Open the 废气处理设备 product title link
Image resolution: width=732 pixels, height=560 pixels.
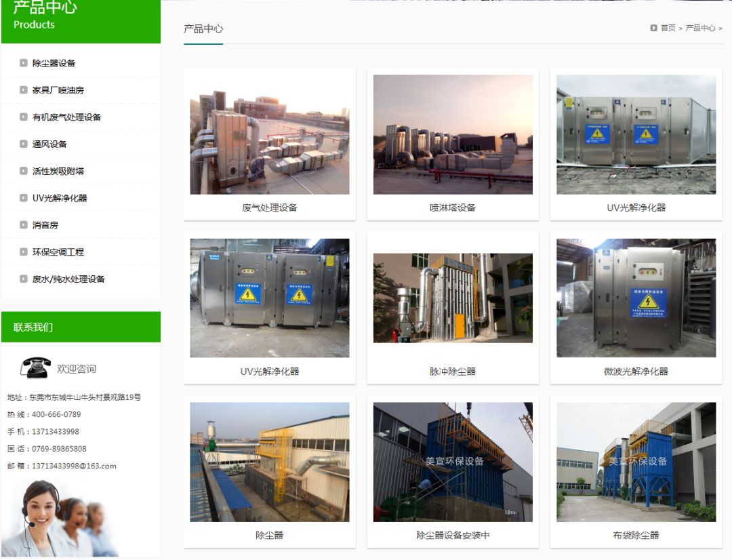[270, 207]
